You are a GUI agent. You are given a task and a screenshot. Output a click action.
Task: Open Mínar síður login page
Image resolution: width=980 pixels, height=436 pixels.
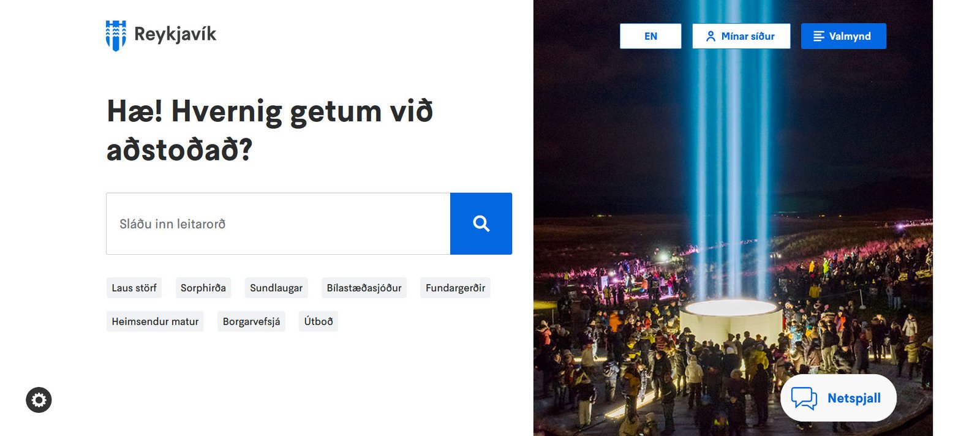pyautogui.click(x=741, y=36)
